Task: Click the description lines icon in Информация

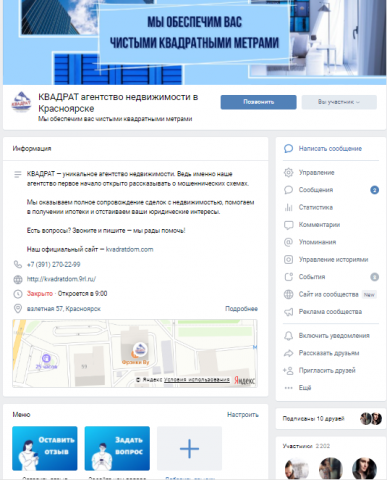Action: tap(18, 174)
